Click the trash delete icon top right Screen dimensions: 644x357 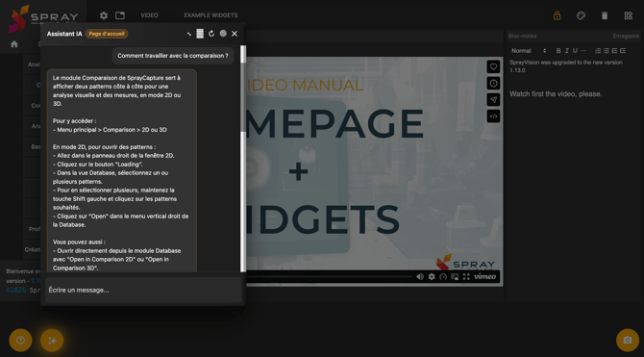(x=605, y=15)
